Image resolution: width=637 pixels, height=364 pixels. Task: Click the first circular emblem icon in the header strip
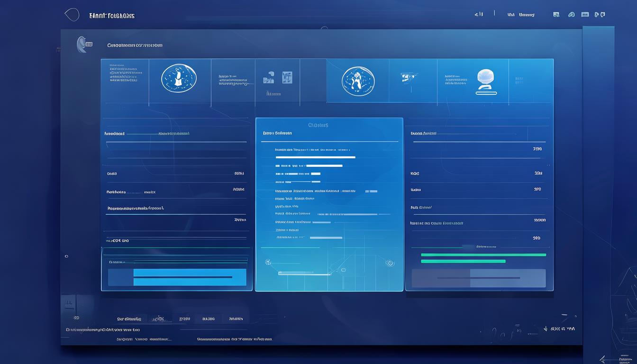click(179, 79)
